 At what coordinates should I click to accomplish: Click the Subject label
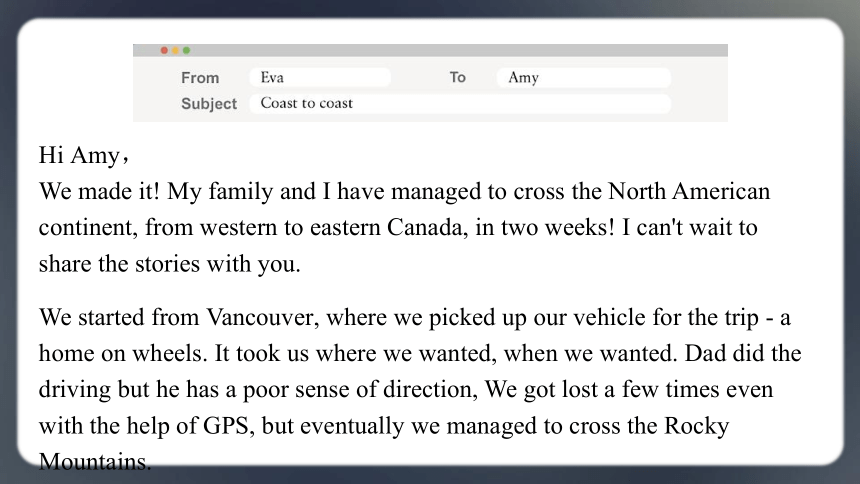[209, 104]
